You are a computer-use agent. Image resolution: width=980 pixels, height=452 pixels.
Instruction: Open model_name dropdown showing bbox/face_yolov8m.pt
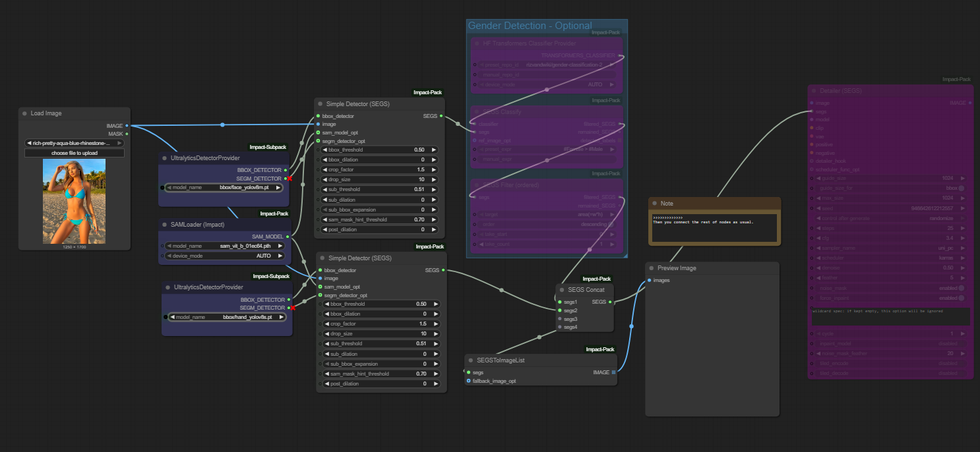[224, 187]
